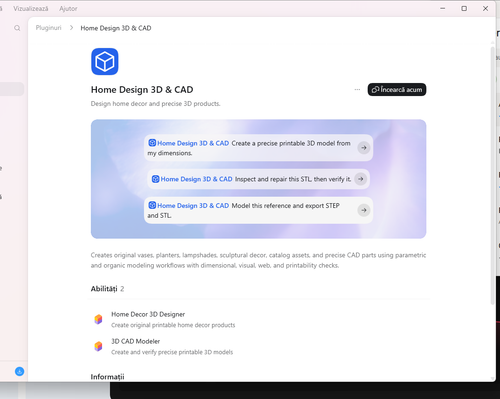
Task: Click the blue cube plugin logo
Action: click(105, 62)
